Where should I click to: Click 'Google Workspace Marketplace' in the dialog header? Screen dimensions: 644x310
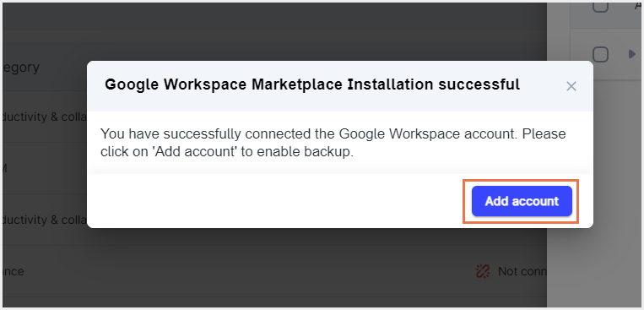tap(224, 84)
